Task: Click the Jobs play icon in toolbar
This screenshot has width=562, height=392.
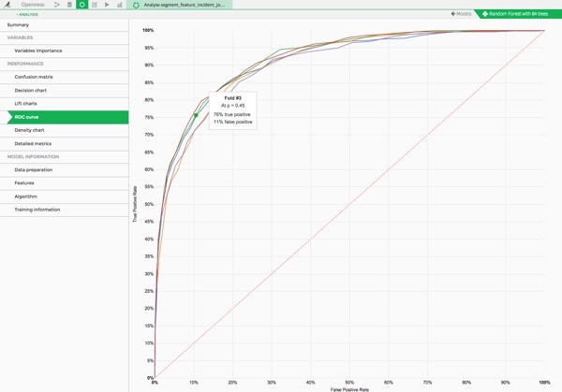Action: point(107,5)
